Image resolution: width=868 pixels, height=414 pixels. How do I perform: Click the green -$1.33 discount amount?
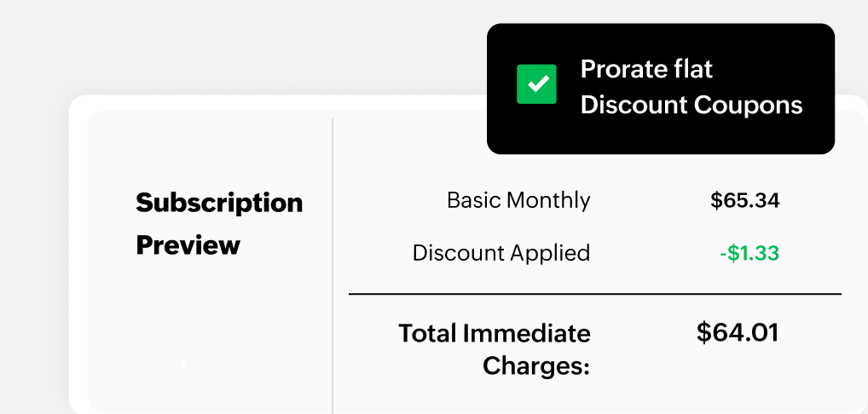(x=749, y=253)
